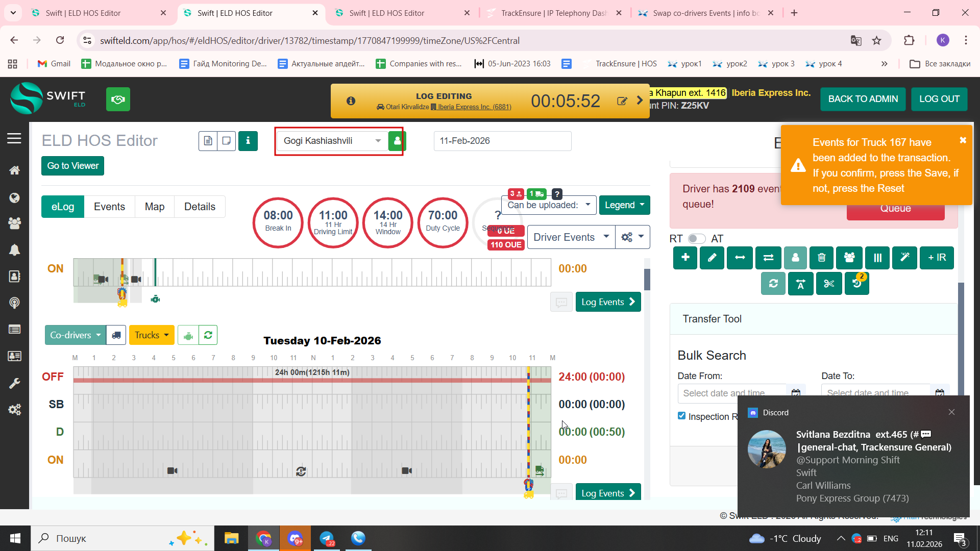Click the magic wand tool
The width and height of the screenshot is (980, 551).
click(x=904, y=258)
